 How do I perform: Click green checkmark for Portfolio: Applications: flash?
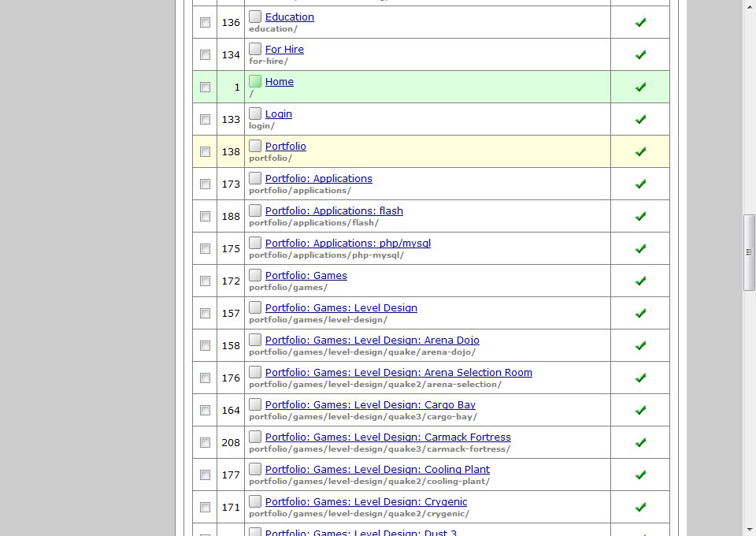click(x=640, y=216)
